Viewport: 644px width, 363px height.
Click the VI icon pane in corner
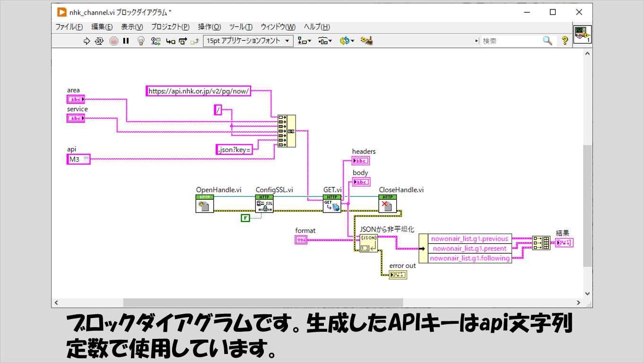click(x=583, y=35)
